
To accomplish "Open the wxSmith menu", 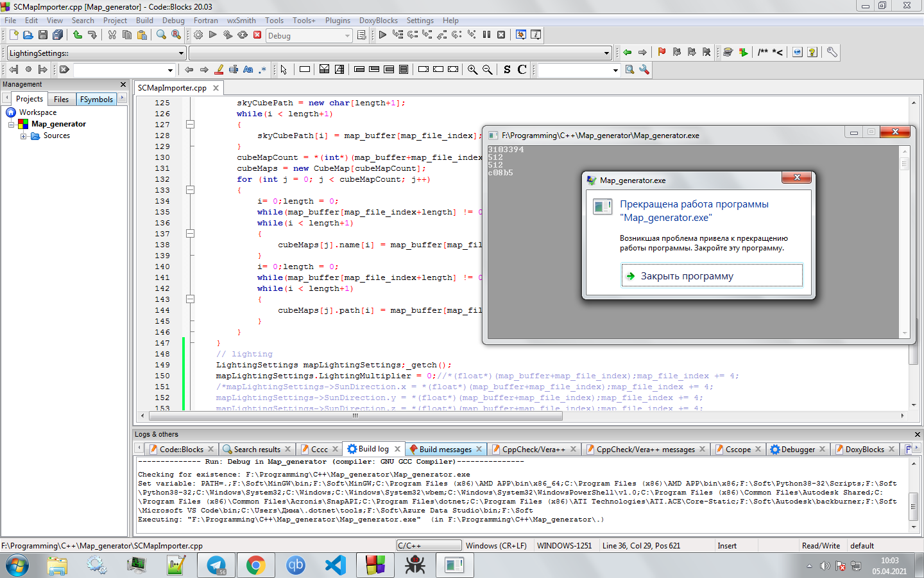I will pyautogui.click(x=241, y=21).
